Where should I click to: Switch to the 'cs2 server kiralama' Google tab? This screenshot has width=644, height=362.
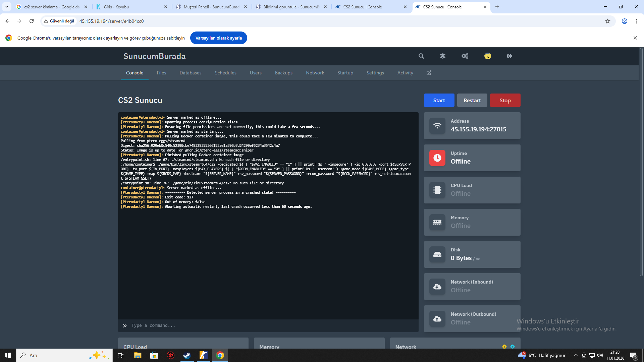[x=52, y=7]
